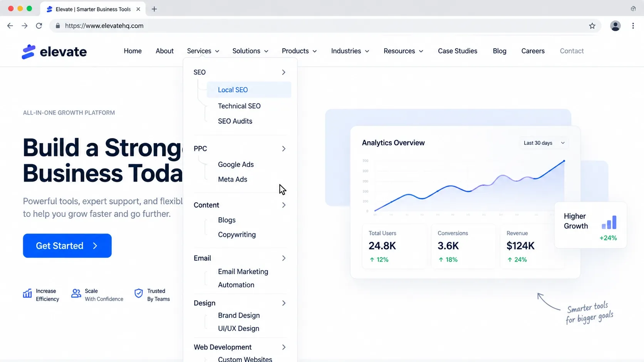Open the Careers nav link
The image size is (644, 362).
(x=533, y=51)
